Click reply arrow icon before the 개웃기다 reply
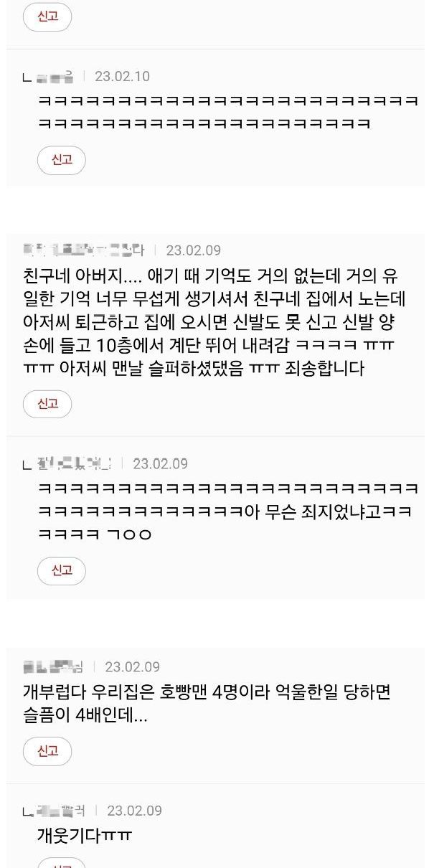434x868 pixels. pyautogui.click(x=28, y=812)
